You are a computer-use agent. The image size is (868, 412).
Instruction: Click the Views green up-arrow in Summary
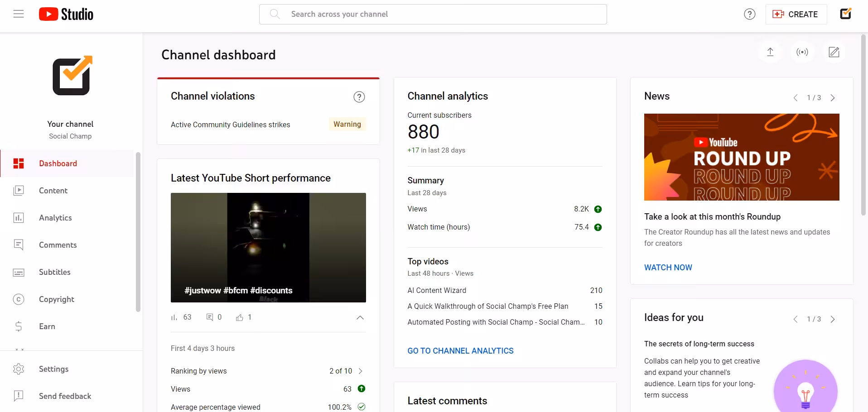[598, 209]
